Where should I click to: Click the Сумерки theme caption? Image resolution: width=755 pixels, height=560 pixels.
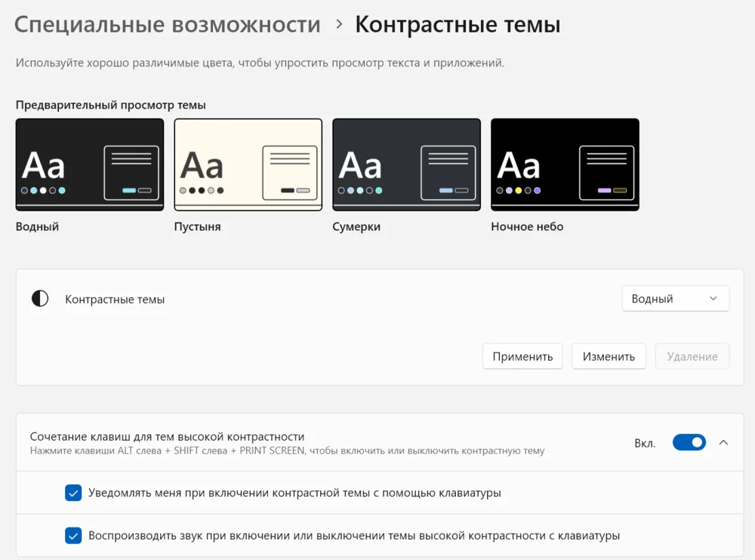click(x=356, y=226)
